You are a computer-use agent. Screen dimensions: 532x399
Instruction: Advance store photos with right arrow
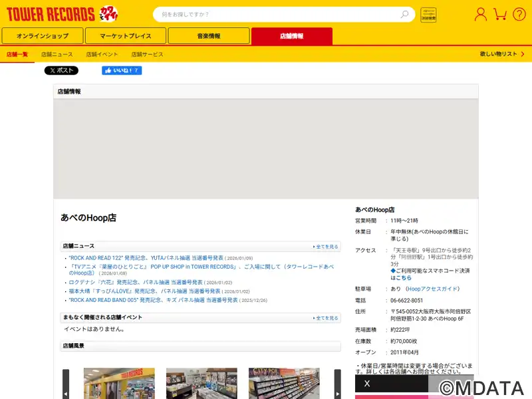pyautogui.click(x=337, y=384)
